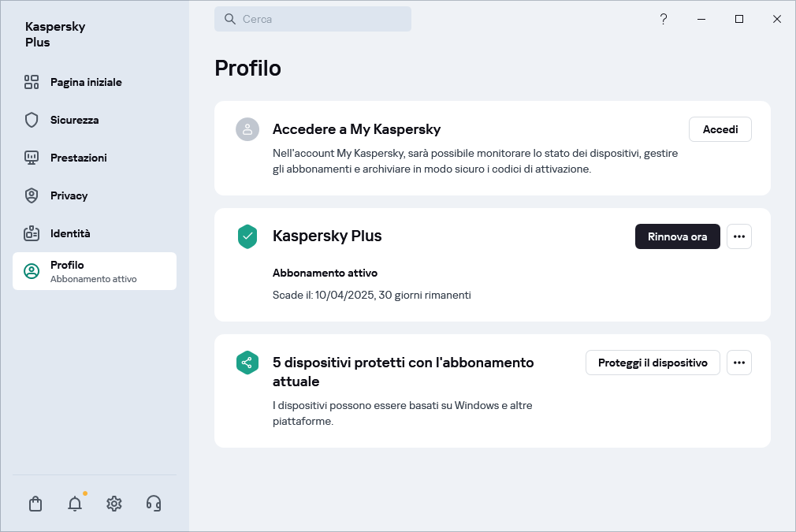Screen dimensions: 796x532
Task: Open the settings gear icon
Action: (x=114, y=504)
